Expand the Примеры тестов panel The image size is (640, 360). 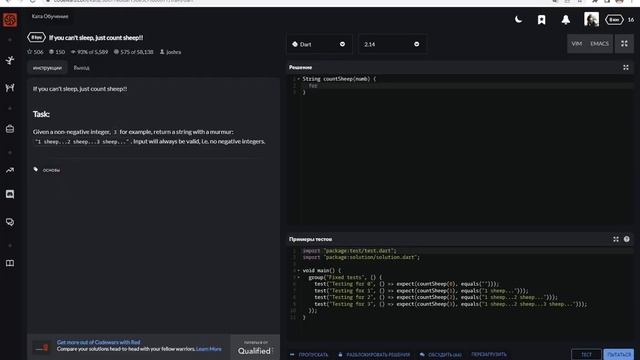tap(616, 239)
